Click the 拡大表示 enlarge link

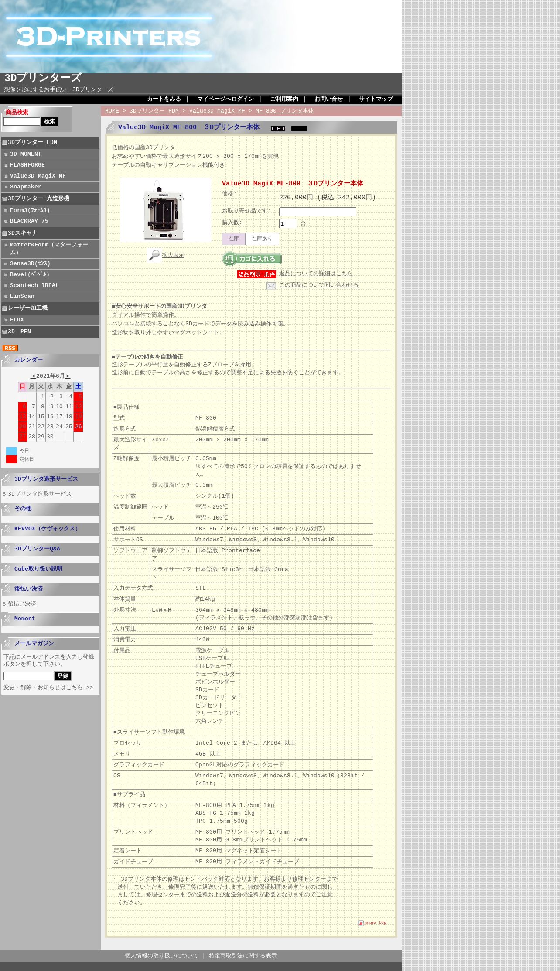pos(173,255)
